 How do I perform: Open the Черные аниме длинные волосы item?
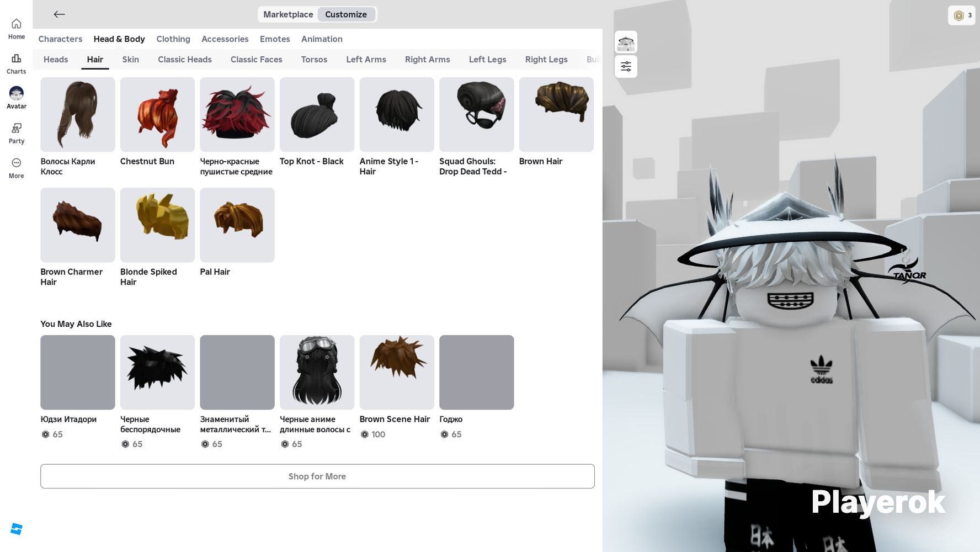317,372
